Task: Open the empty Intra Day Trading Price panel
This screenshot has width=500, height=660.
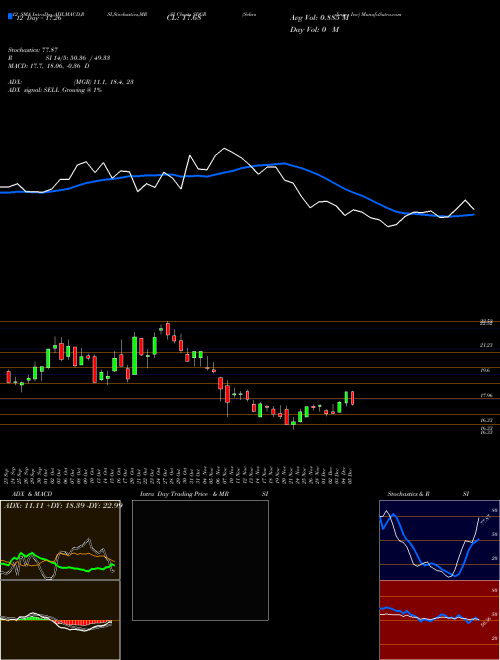Action: [x=200, y=560]
